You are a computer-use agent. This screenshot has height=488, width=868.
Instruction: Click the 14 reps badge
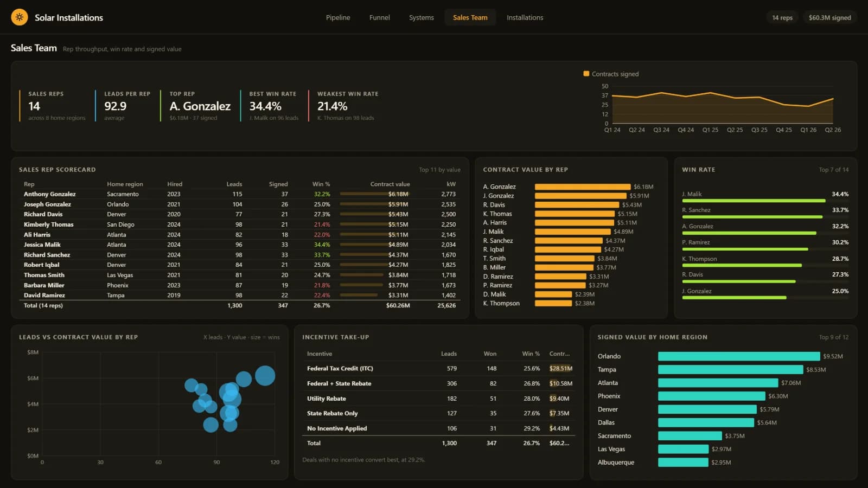pos(782,17)
